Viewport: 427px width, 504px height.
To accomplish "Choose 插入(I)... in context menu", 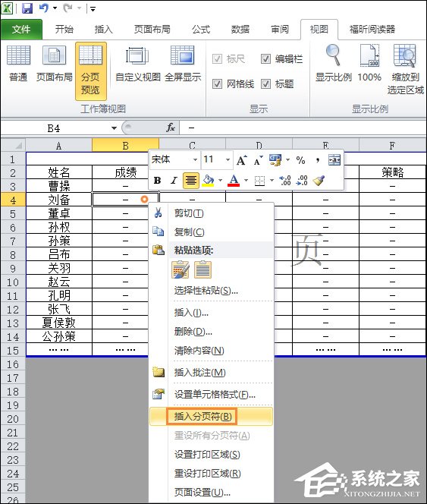I will point(211,313).
